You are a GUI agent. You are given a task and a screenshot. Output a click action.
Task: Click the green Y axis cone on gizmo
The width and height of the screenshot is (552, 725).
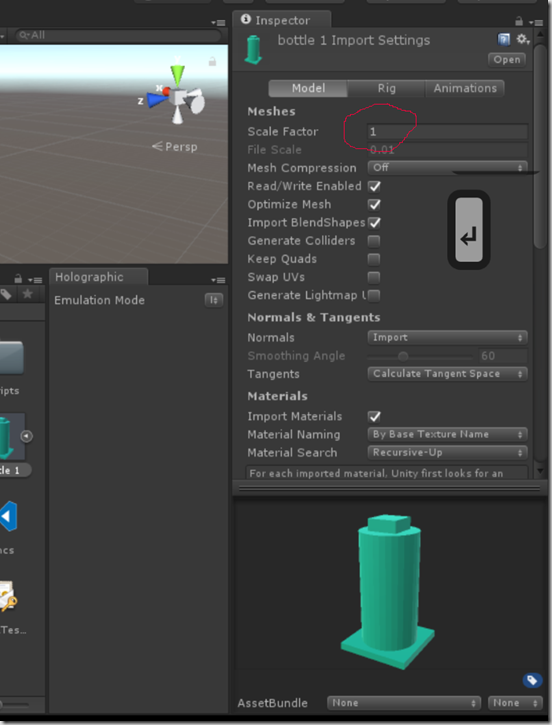tap(178, 74)
